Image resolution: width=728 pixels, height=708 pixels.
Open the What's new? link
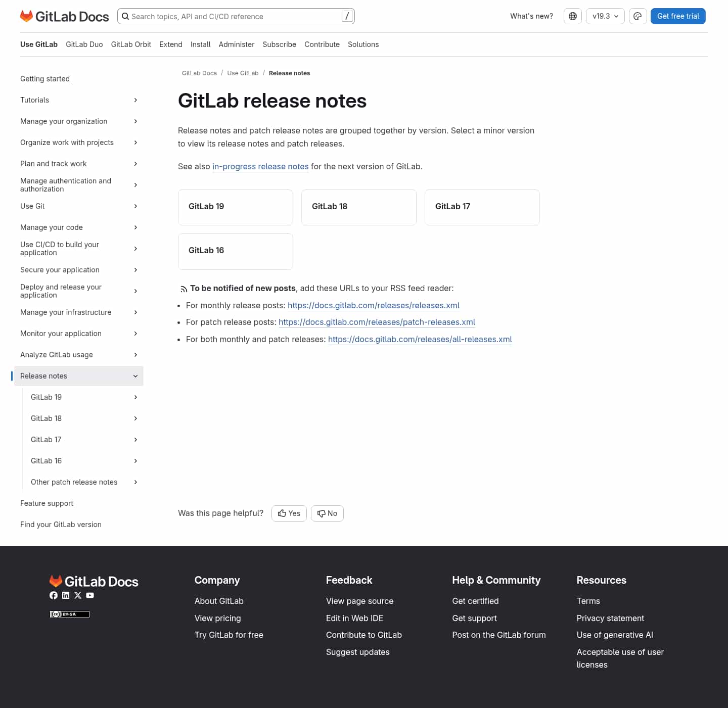click(532, 16)
